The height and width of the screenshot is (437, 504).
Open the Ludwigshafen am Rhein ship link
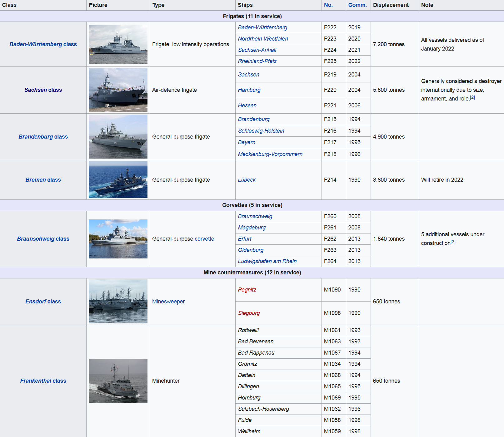point(267,261)
